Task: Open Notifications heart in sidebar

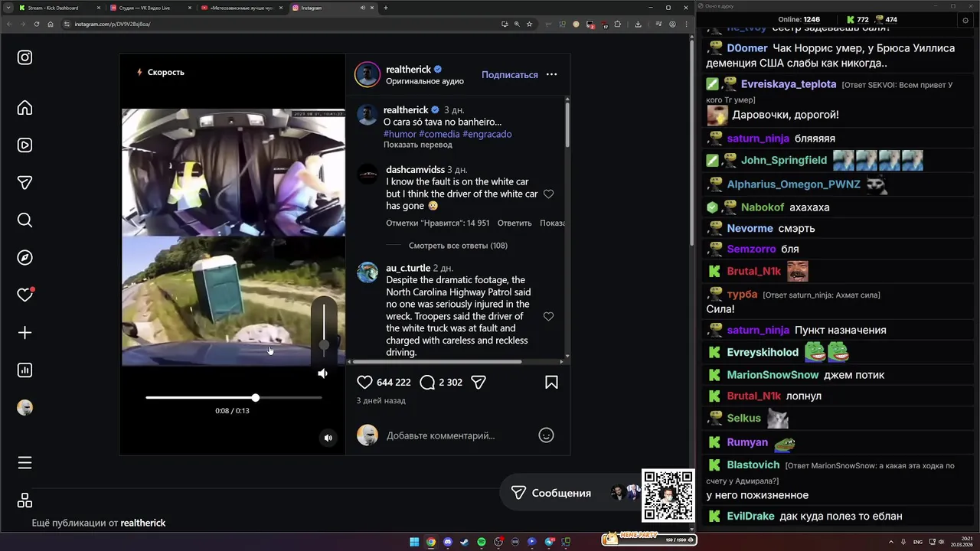Action: pyautogui.click(x=24, y=295)
